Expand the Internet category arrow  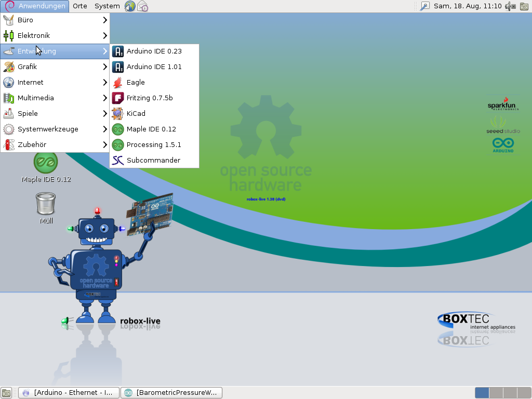tap(105, 83)
